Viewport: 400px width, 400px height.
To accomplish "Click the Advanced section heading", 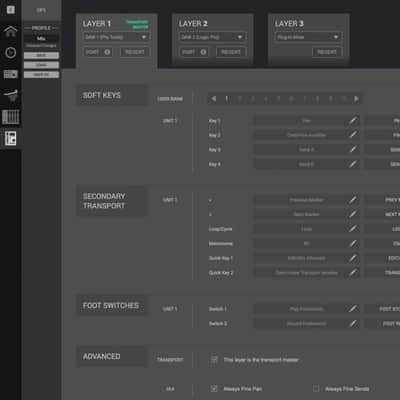I will (101, 356).
